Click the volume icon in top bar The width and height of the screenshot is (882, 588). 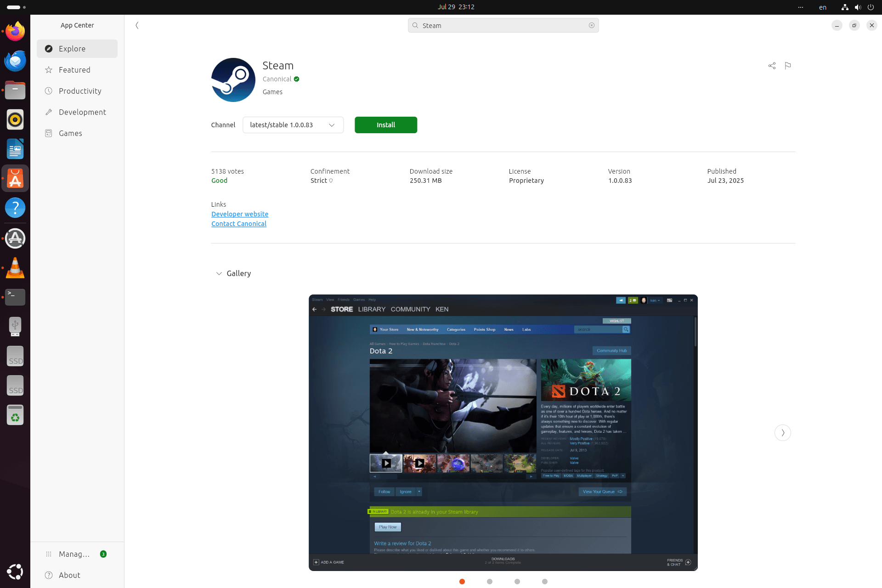point(858,7)
